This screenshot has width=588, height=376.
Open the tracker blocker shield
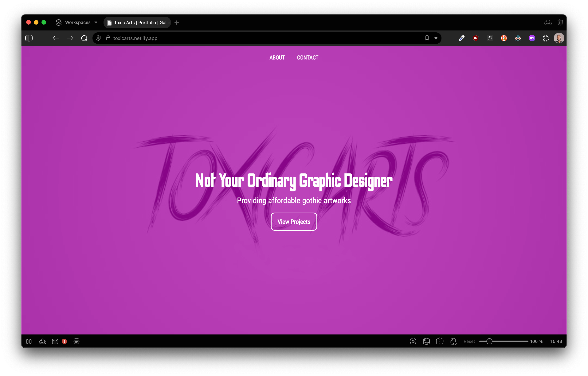pyautogui.click(x=98, y=38)
